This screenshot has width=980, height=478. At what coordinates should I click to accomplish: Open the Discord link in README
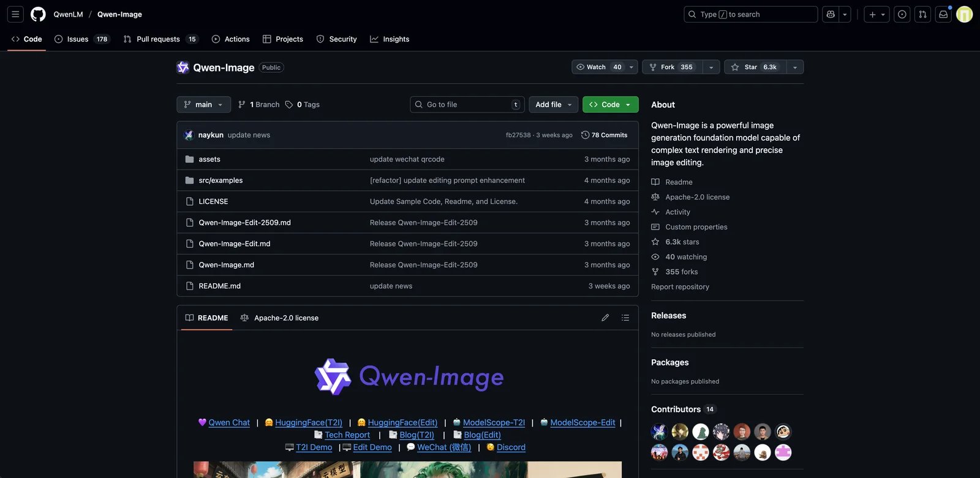pyautogui.click(x=511, y=447)
